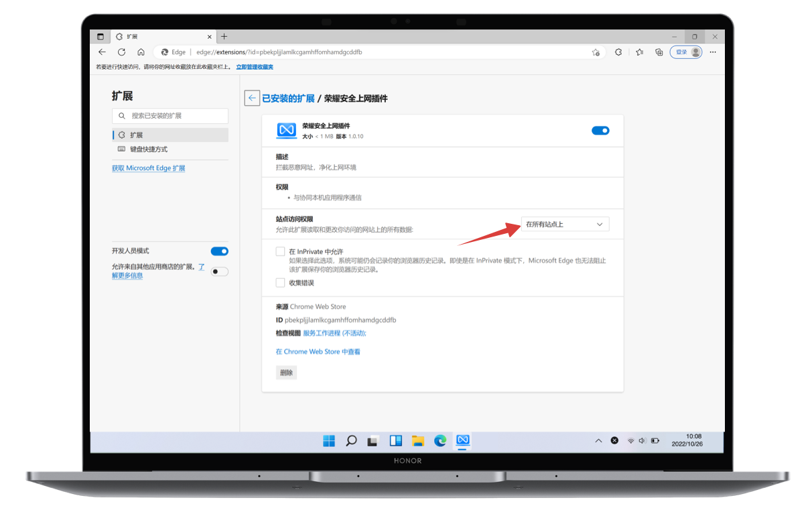
Task: Check the 在 InPrivate 中允许 checkbox
Action: pyautogui.click(x=280, y=251)
